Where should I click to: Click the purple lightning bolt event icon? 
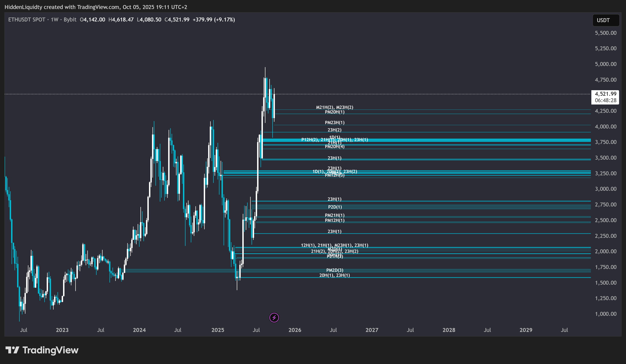274,317
